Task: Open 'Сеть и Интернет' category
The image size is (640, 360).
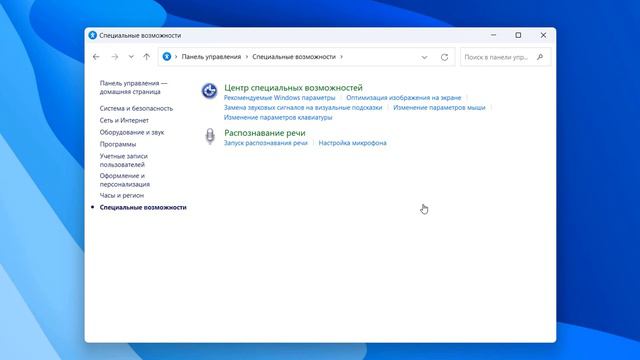Action: pos(124,120)
